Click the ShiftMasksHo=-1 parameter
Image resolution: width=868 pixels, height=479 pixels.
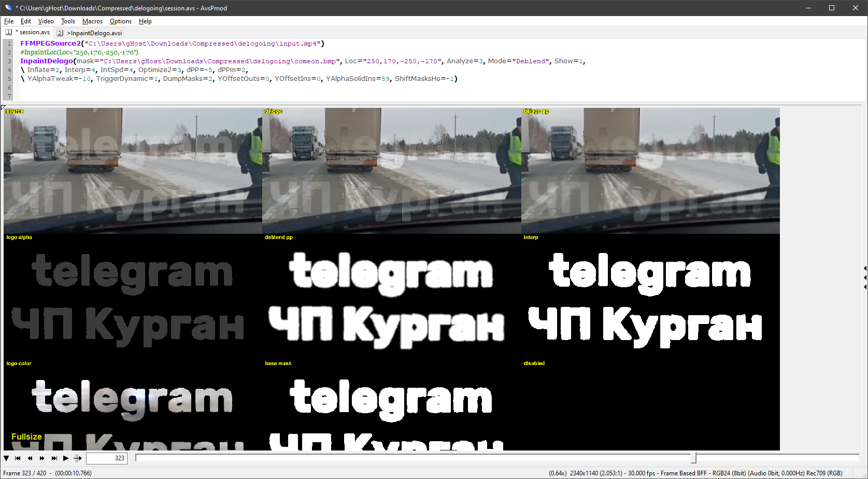(424, 79)
